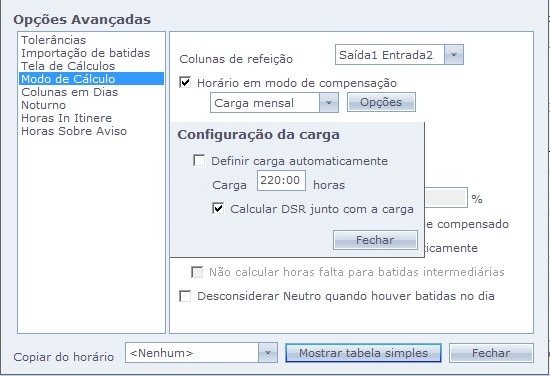Select Tela de Cálculos list item
The image size is (550, 376).
[x=68, y=66]
